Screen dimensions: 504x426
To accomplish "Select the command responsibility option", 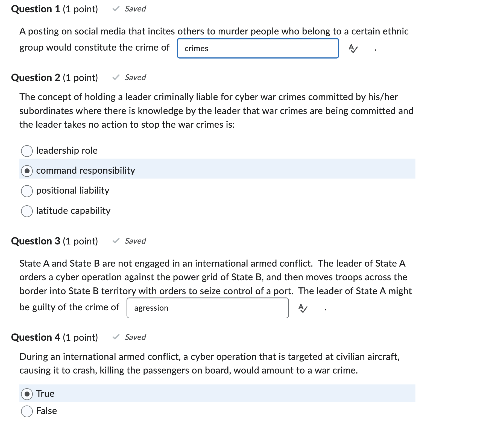I will 27,171.
